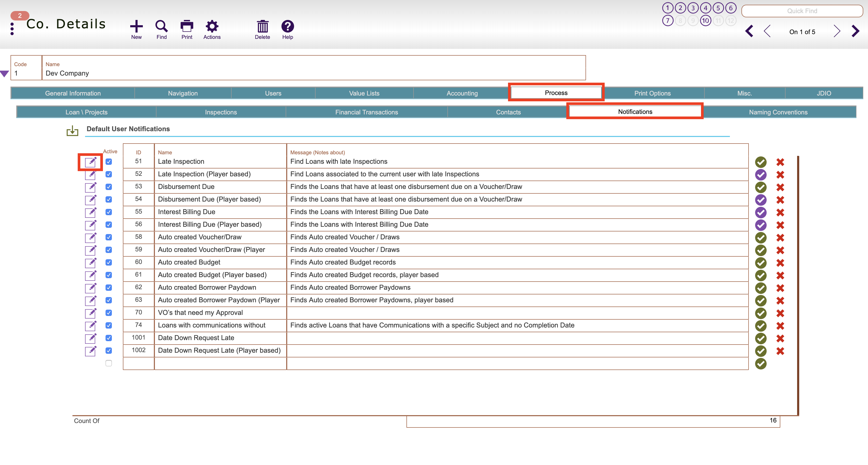Open Value Lists tab
The width and height of the screenshot is (868, 465).
(x=364, y=93)
